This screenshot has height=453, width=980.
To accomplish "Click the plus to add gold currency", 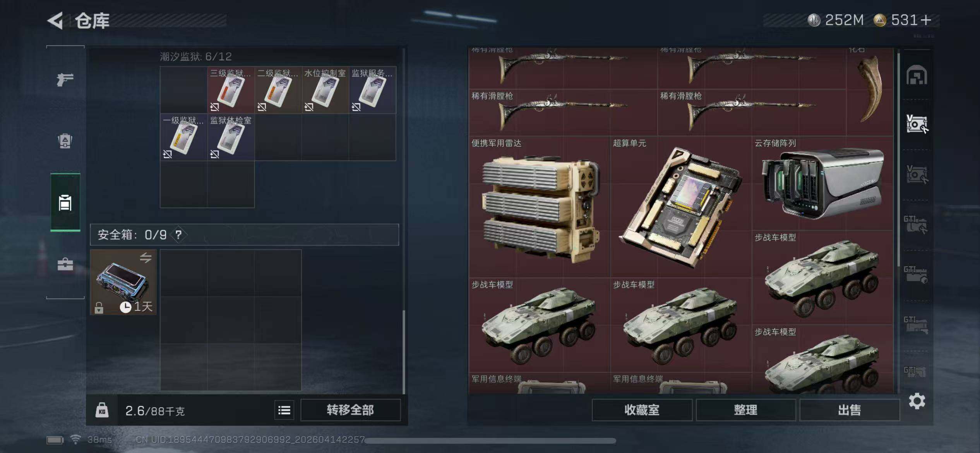I will (x=926, y=20).
